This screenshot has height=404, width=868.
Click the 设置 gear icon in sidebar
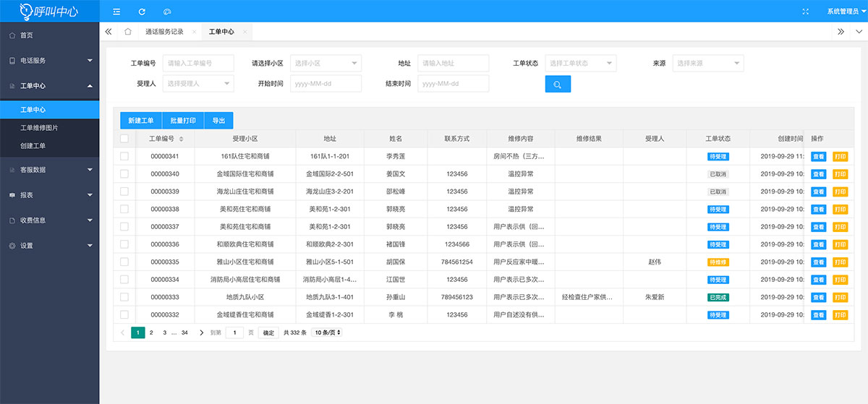[x=12, y=246]
